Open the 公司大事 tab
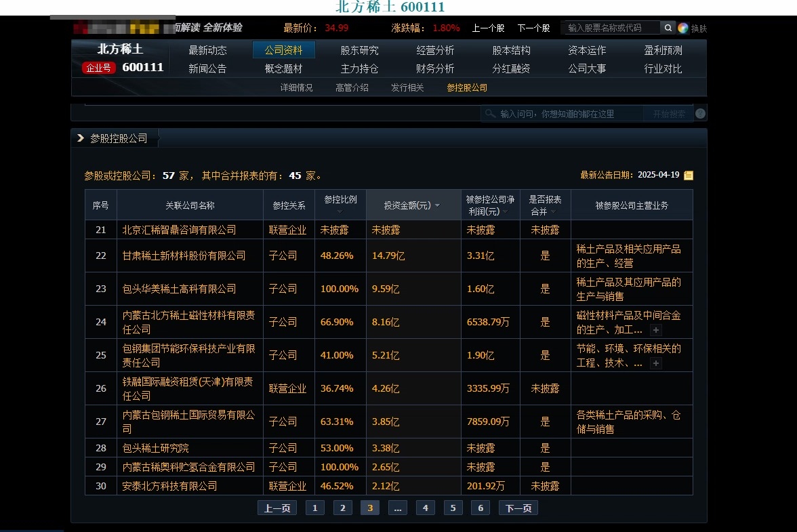Viewport: 797px width, 532px height. (587, 68)
